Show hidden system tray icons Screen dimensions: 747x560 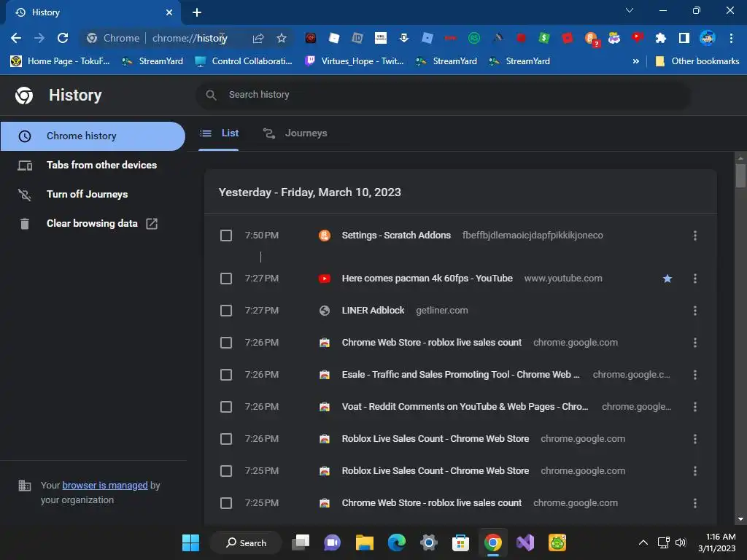click(x=643, y=542)
